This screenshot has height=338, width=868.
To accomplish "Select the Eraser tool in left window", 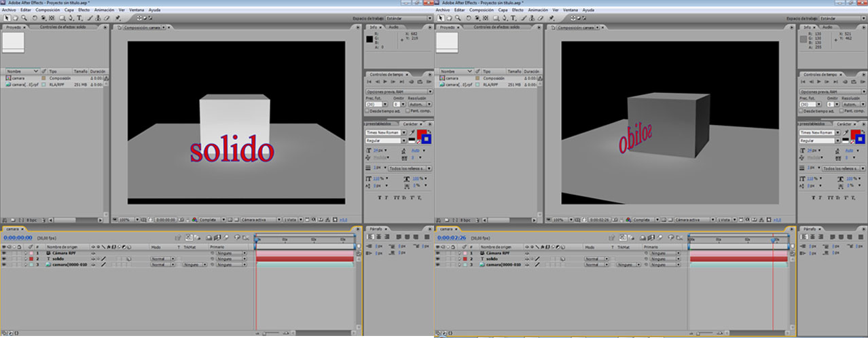I will pos(106,18).
